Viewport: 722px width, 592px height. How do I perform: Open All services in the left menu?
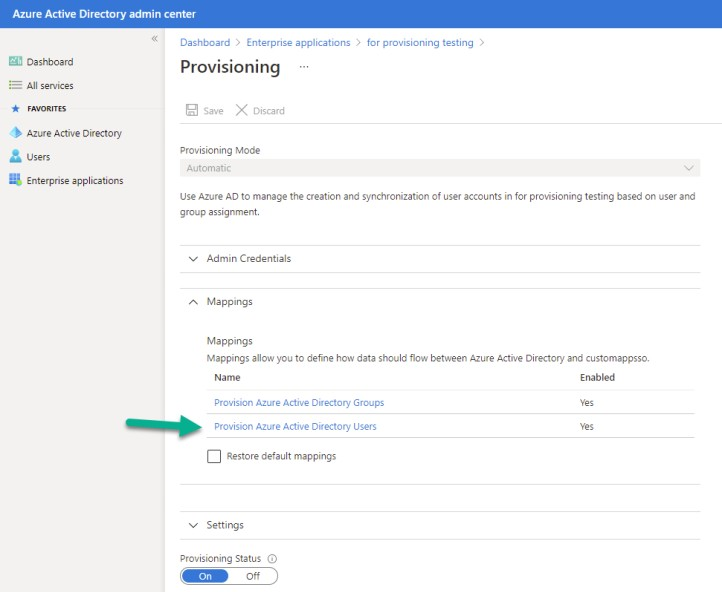[x=50, y=86]
